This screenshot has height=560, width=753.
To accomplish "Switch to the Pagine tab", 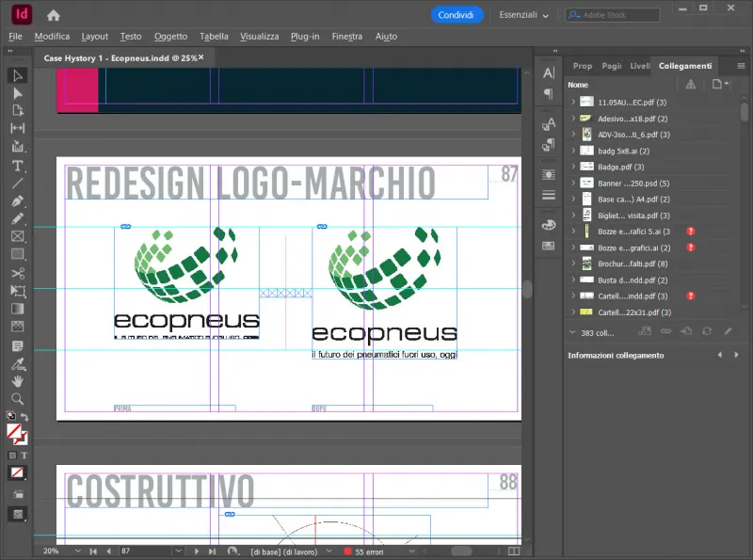I will 611,66.
